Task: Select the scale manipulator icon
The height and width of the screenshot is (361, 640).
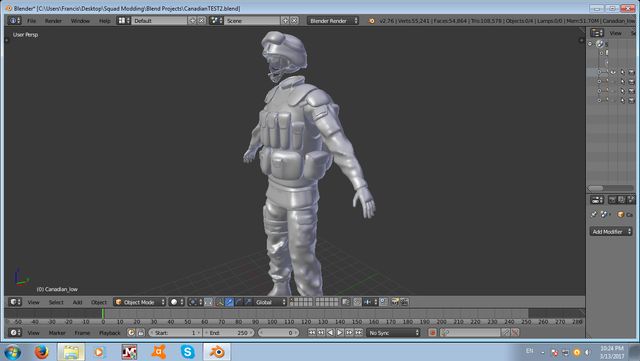Action: (x=248, y=302)
